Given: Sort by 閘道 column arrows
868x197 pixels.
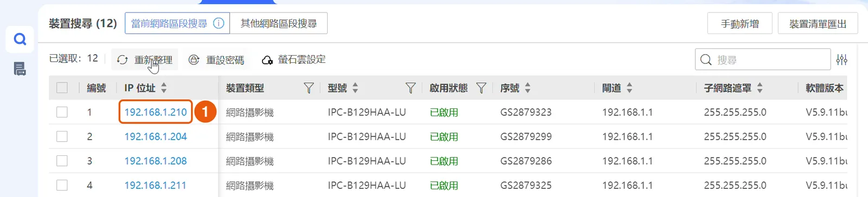Looking at the screenshot, I should click(629, 88).
